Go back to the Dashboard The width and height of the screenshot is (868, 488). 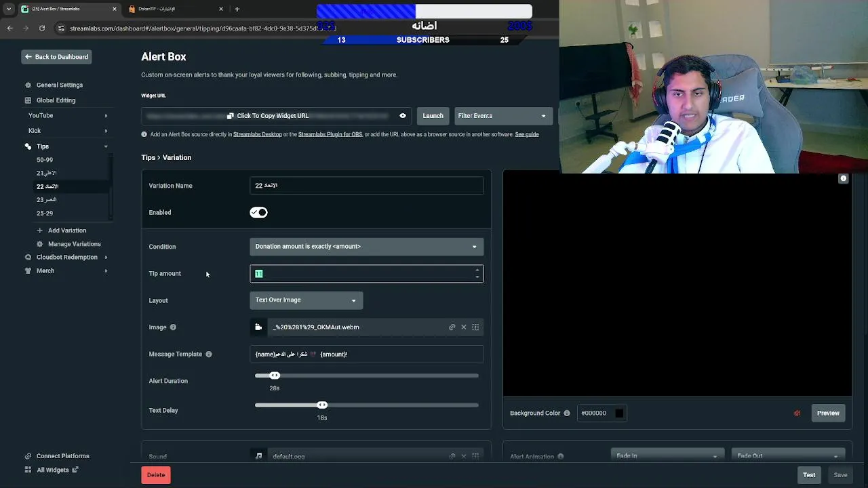pos(56,57)
